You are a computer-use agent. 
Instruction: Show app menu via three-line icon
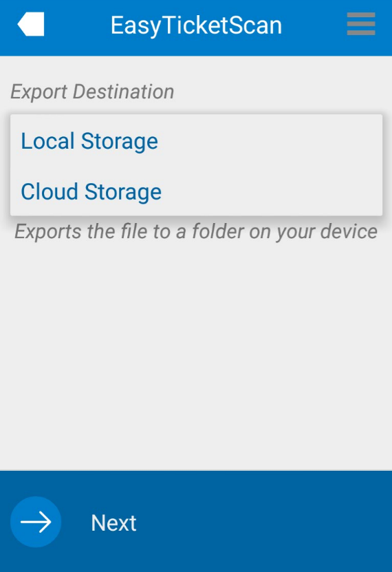pos(360,24)
